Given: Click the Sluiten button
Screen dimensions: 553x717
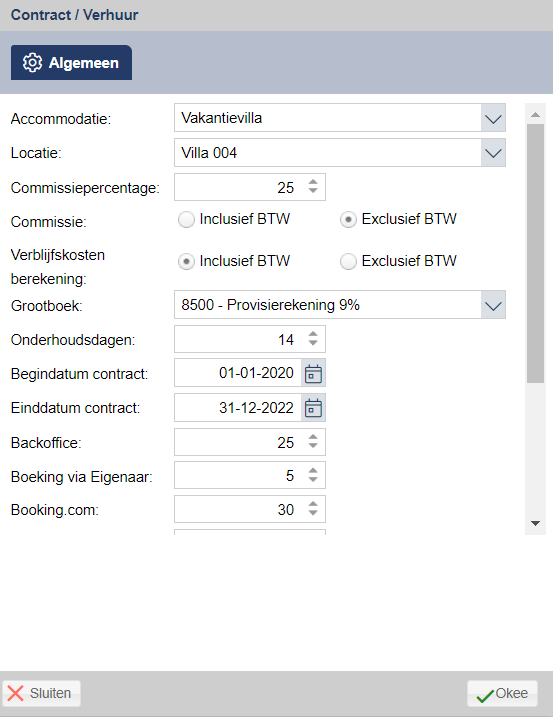Looking at the screenshot, I should pos(41,693).
